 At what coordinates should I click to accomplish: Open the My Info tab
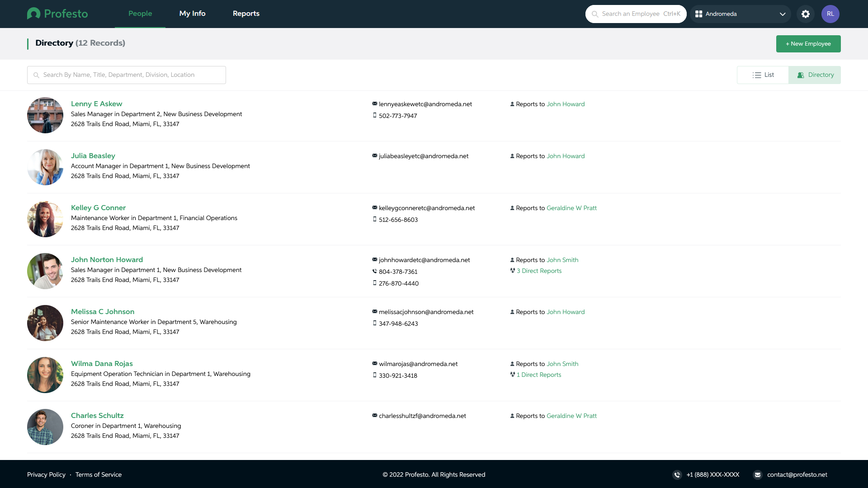[x=192, y=14]
